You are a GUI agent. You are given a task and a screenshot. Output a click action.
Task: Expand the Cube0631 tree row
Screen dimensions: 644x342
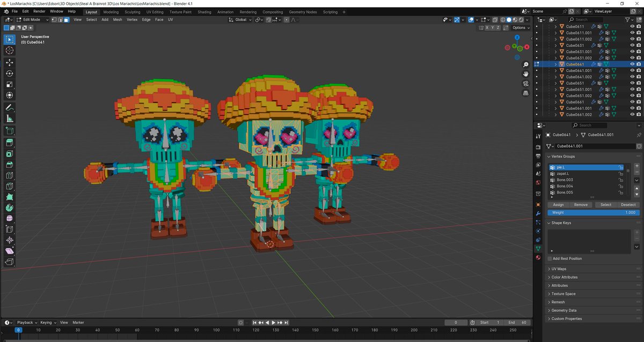[555, 46]
